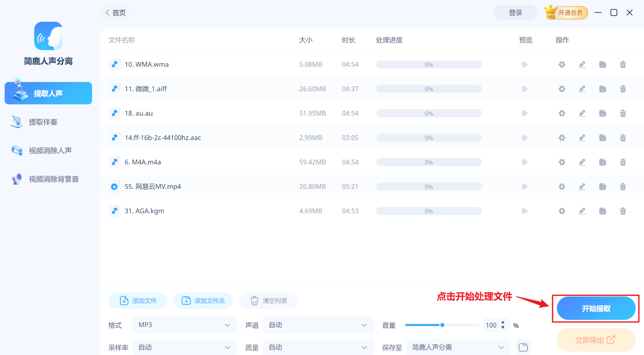Click edit pencil for 6. M4A.m4a
The image size is (644, 355).
coord(582,162)
